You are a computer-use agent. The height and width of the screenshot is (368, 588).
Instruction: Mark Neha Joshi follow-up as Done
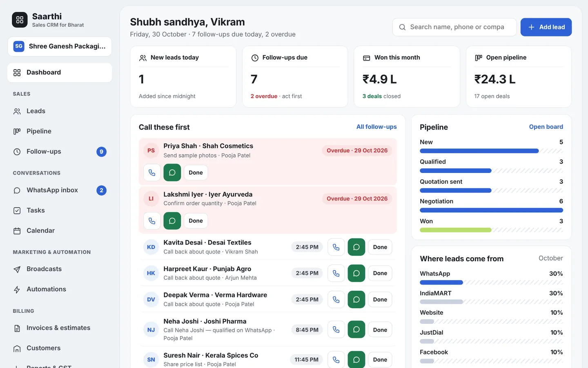(x=380, y=330)
